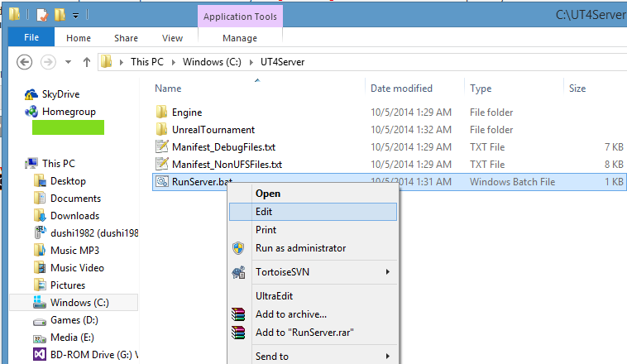Open the Customize Quick Access Toolbar dropdown

click(75, 16)
